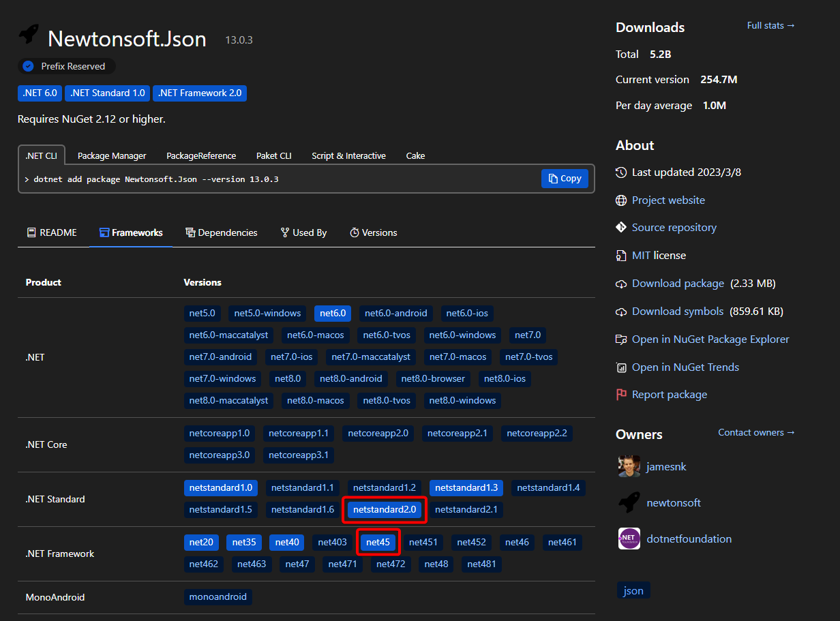
Task: Click the Download package cloud icon
Action: (x=620, y=284)
